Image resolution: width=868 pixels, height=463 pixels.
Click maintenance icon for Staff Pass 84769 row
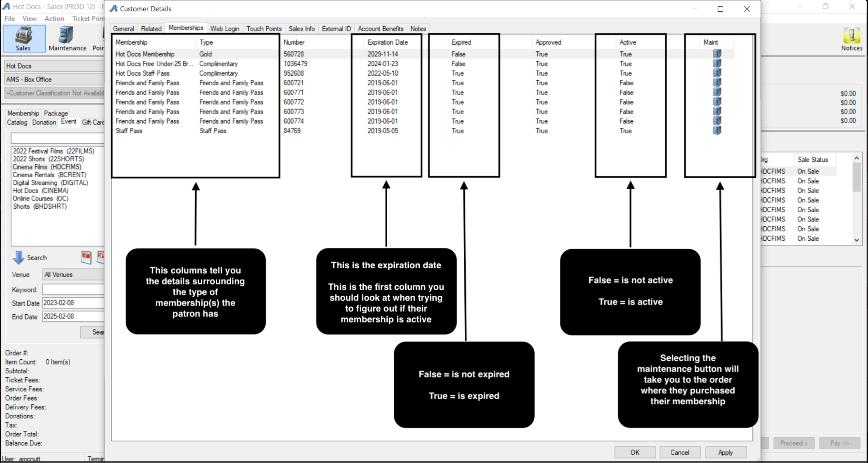(717, 131)
